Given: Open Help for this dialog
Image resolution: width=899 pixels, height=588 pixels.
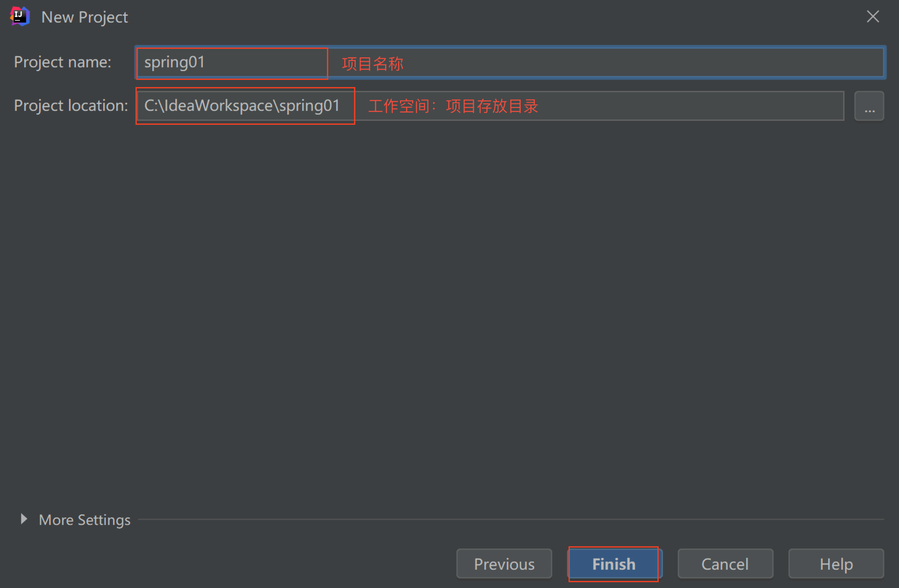Looking at the screenshot, I should point(835,564).
